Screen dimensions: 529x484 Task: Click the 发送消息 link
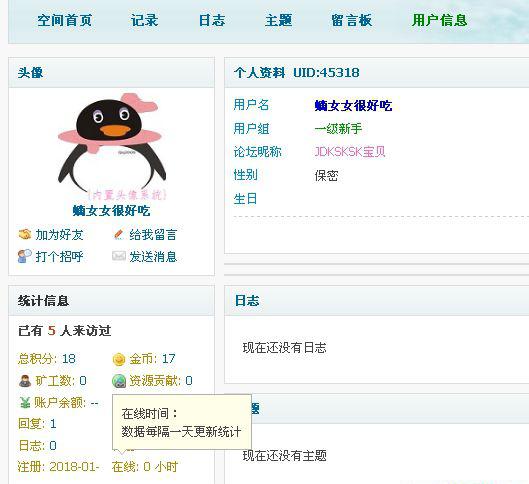[153, 257]
